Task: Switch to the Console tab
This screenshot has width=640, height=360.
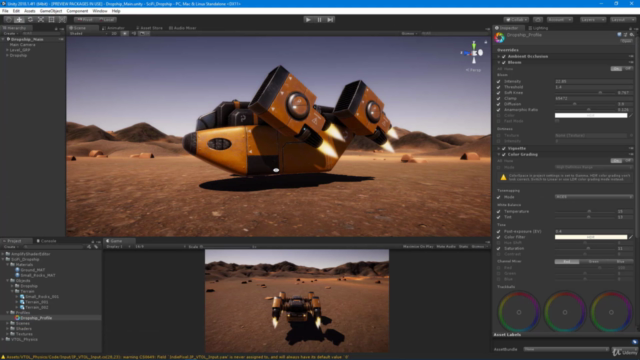Action: (47, 241)
